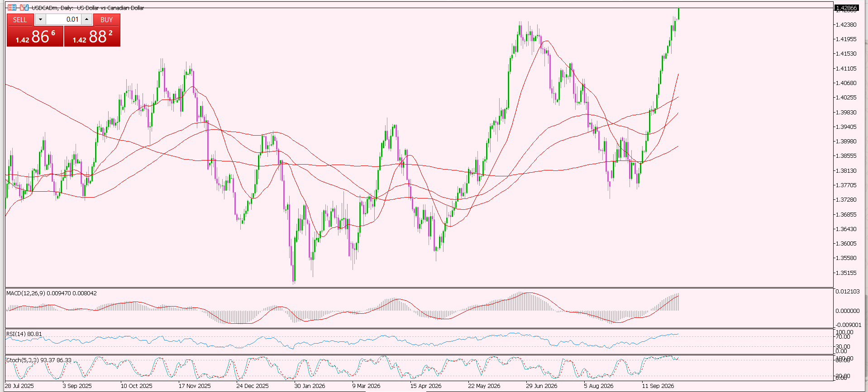The width and height of the screenshot is (868, 392).
Task: Click the SELL button
Action: click(20, 19)
